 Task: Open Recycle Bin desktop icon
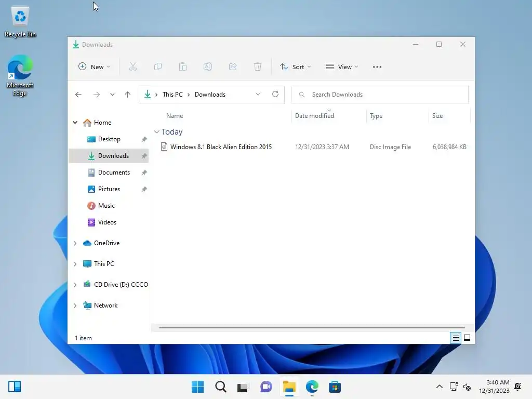(x=20, y=22)
